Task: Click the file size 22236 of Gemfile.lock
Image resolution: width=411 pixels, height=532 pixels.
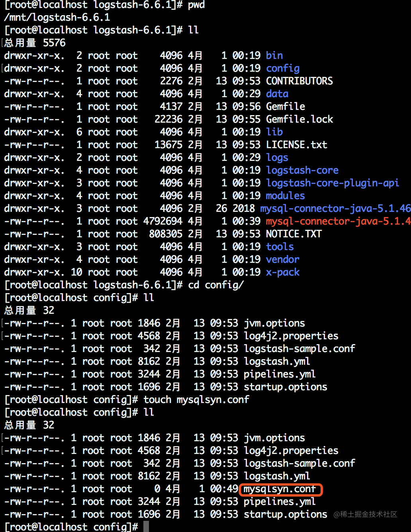Action: tap(168, 119)
